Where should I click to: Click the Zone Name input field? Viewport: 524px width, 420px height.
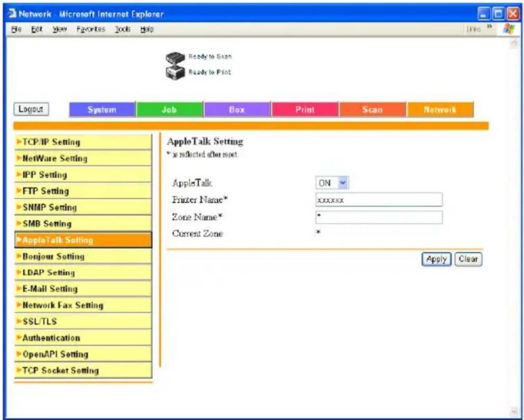click(x=379, y=217)
